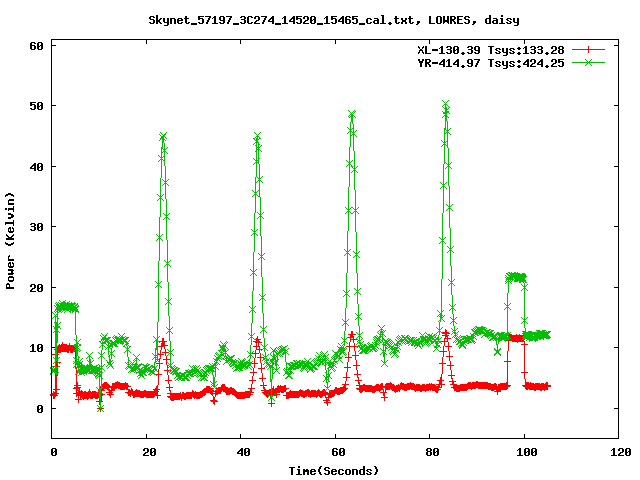Click the red plateau near 3 seconds
Viewport: 640px width, 480px height.
pyautogui.click(x=66, y=348)
